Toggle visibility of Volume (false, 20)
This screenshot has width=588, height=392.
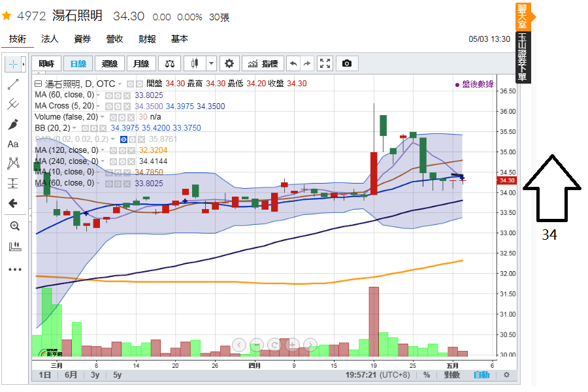click(113, 118)
